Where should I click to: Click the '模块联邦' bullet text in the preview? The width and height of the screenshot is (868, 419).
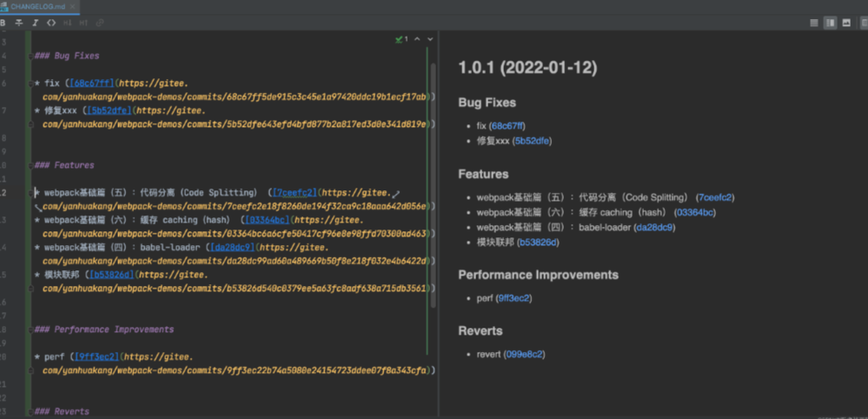tap(494, 243)
